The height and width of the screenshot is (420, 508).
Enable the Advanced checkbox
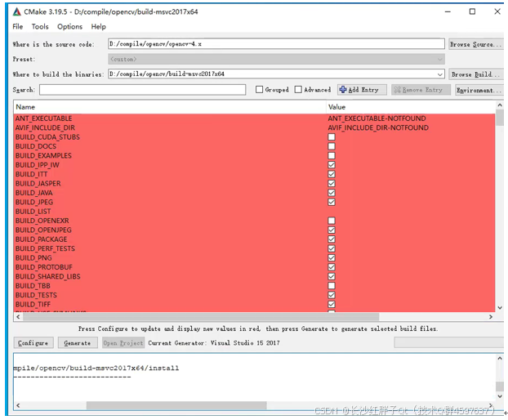[298, 89]
